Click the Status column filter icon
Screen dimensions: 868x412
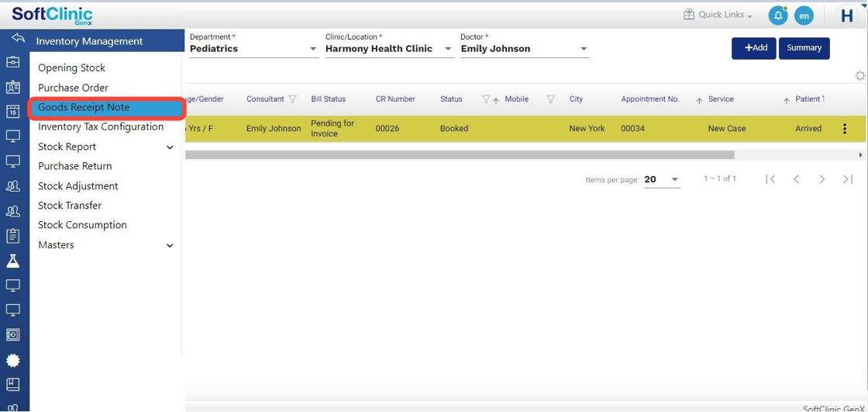point(486,99)
